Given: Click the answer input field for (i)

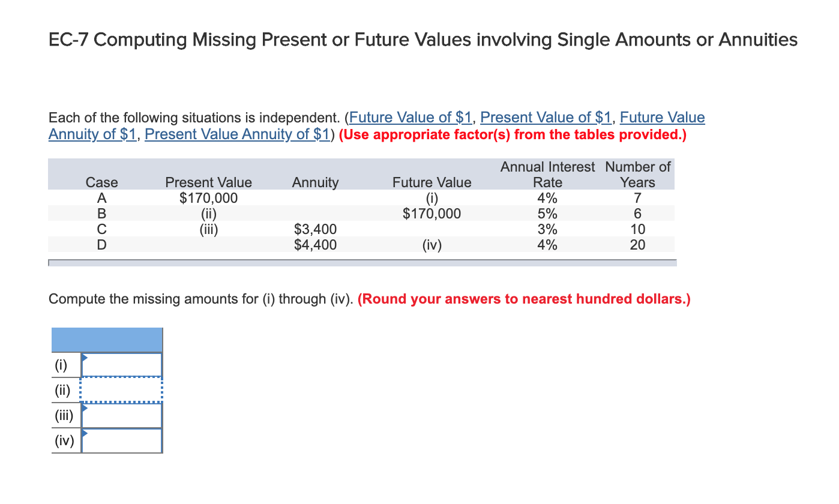Looking at the screenshot, I should pyautogui.click(x=123, y=364).
